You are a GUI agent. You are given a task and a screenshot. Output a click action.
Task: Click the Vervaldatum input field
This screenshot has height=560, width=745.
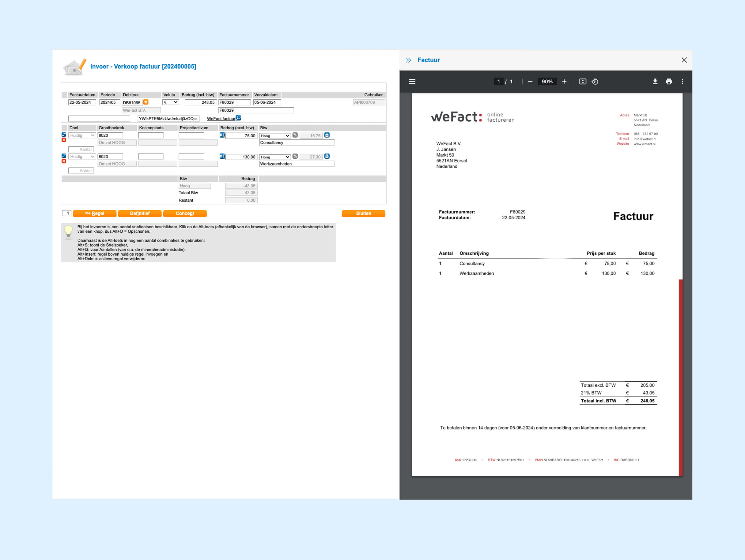(267, 102)
